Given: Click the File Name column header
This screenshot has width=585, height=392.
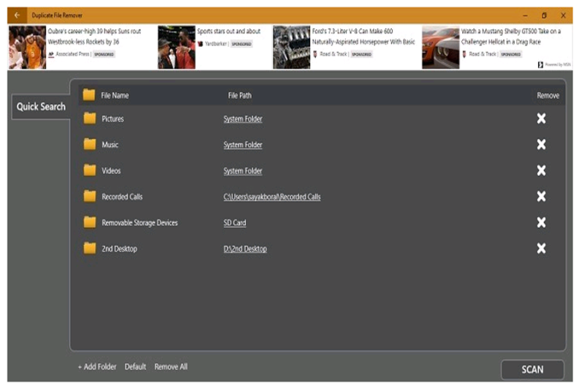Looking at the screenshot, I should [x=115, y=96].
